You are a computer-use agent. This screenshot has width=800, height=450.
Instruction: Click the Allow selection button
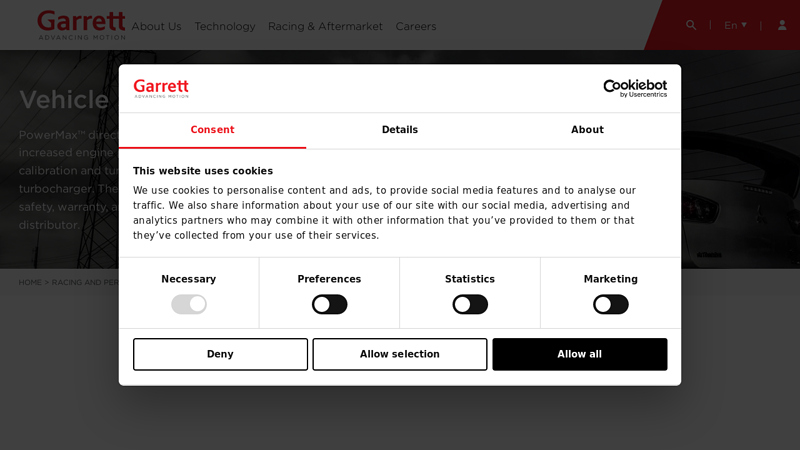[400, 354]
